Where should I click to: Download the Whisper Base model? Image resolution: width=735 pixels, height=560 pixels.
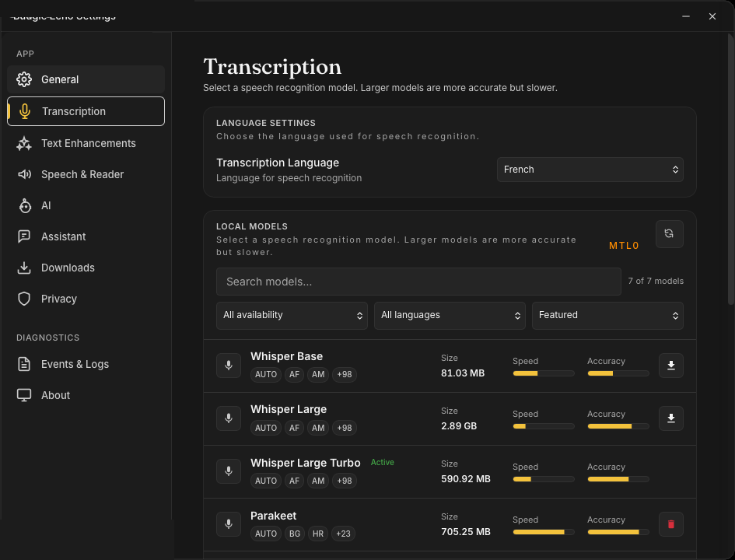[x=670, y=366]
